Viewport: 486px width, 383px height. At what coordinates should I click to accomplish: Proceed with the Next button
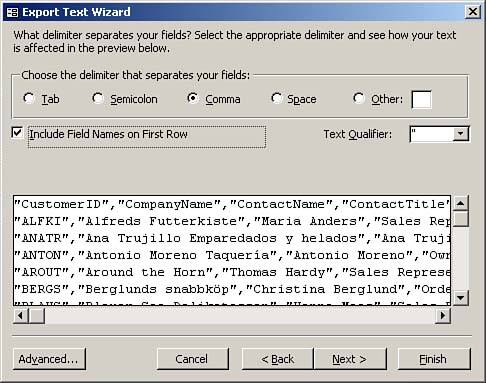(x=350, y=359)
